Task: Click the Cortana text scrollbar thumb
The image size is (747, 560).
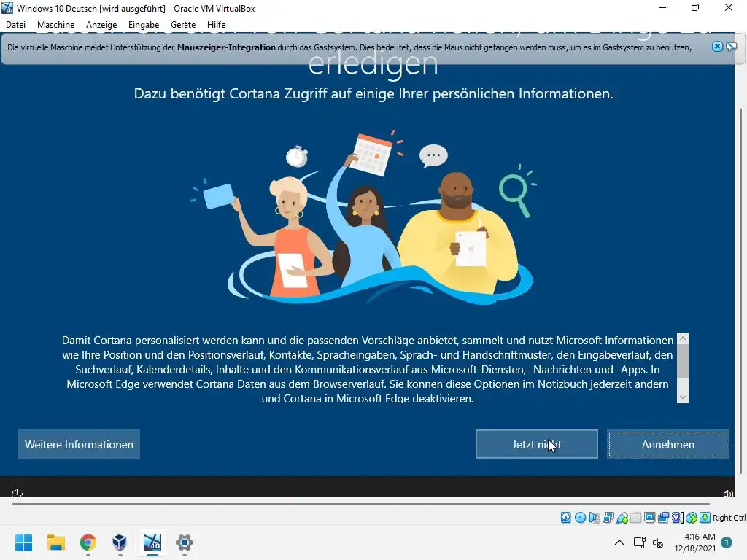Action: click(683, 361)
